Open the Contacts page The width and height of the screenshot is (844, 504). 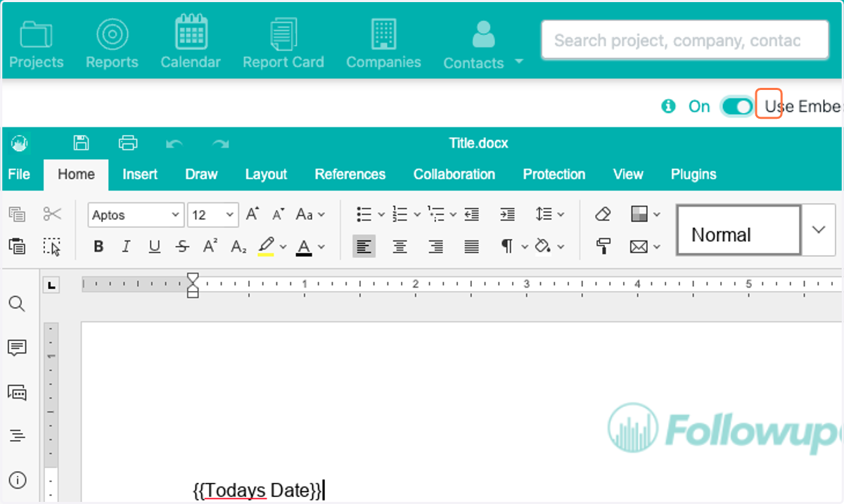tap(473, 44)
